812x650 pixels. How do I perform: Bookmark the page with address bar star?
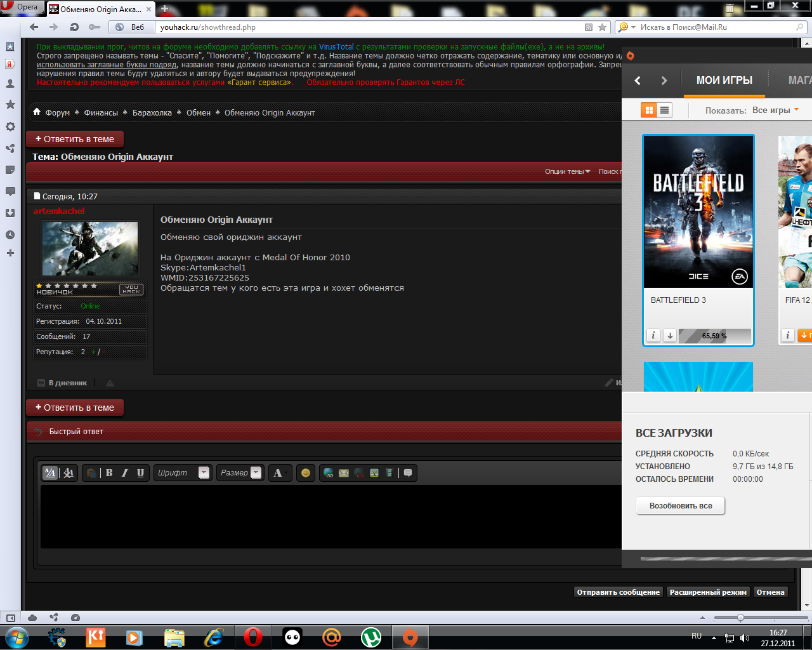602,27
